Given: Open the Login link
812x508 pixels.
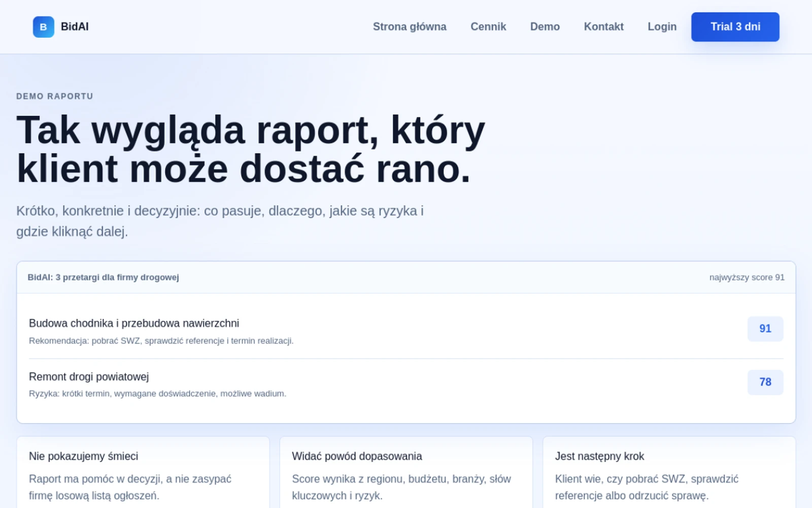Looking at the screenshot, I should 662,27.
